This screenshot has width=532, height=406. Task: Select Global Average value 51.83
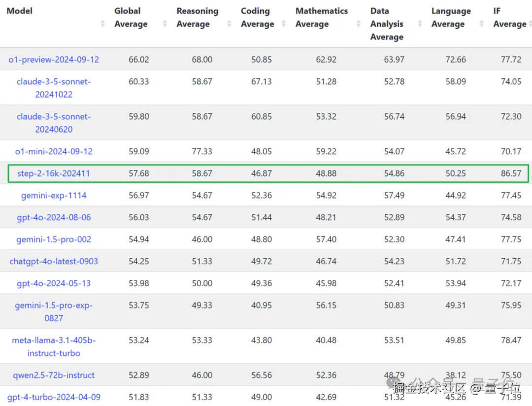(x=139, y=397)
